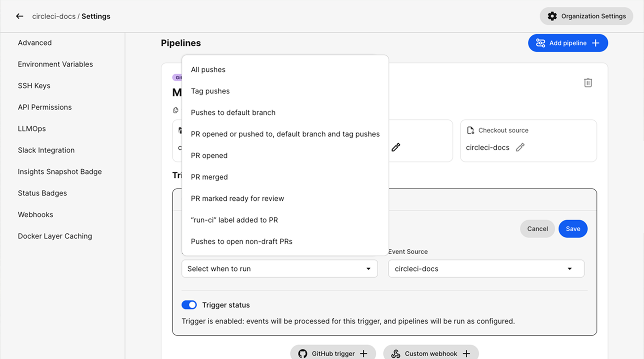
Task: Open Organization Settings gear button
Action: (586, 16)
